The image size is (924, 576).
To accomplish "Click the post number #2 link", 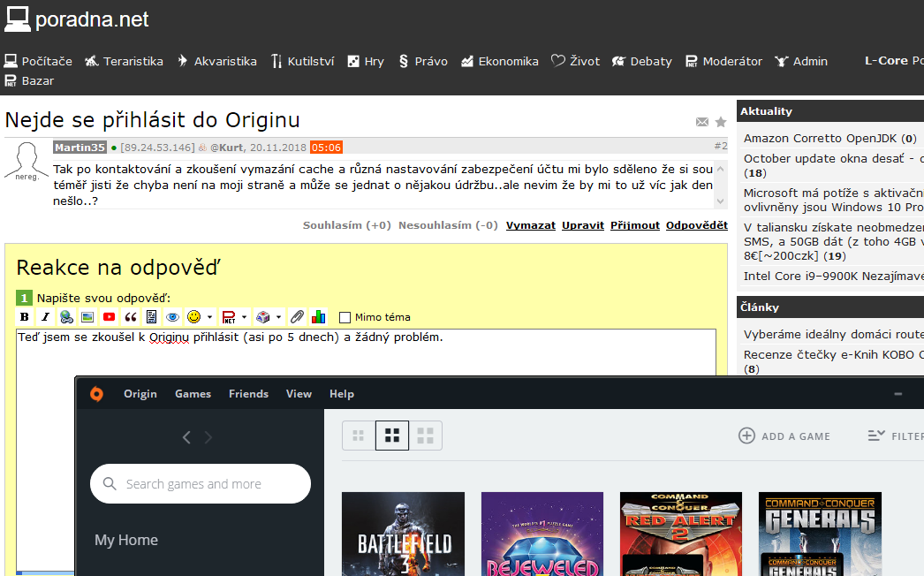I will [721, 147].
